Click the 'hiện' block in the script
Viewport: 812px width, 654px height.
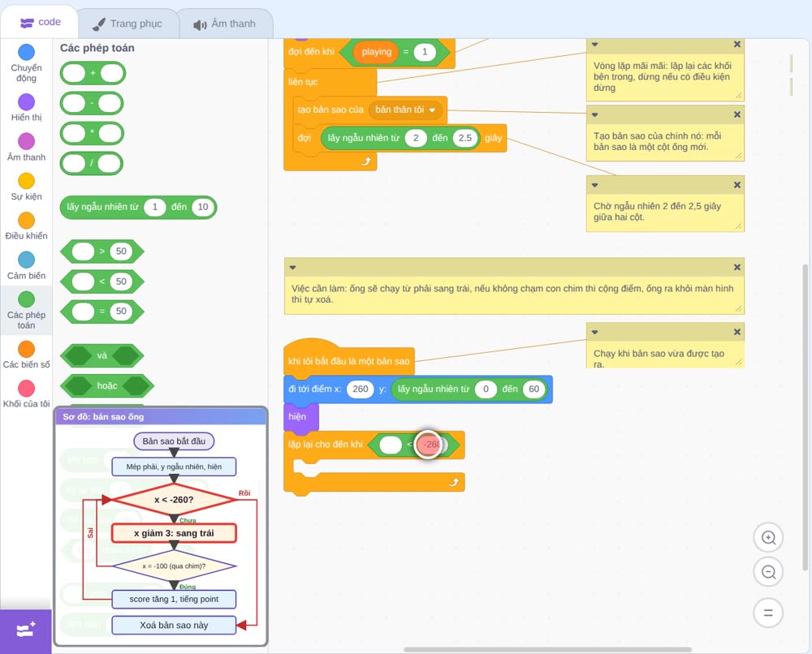pyautogui.click(x=301, y=416)
